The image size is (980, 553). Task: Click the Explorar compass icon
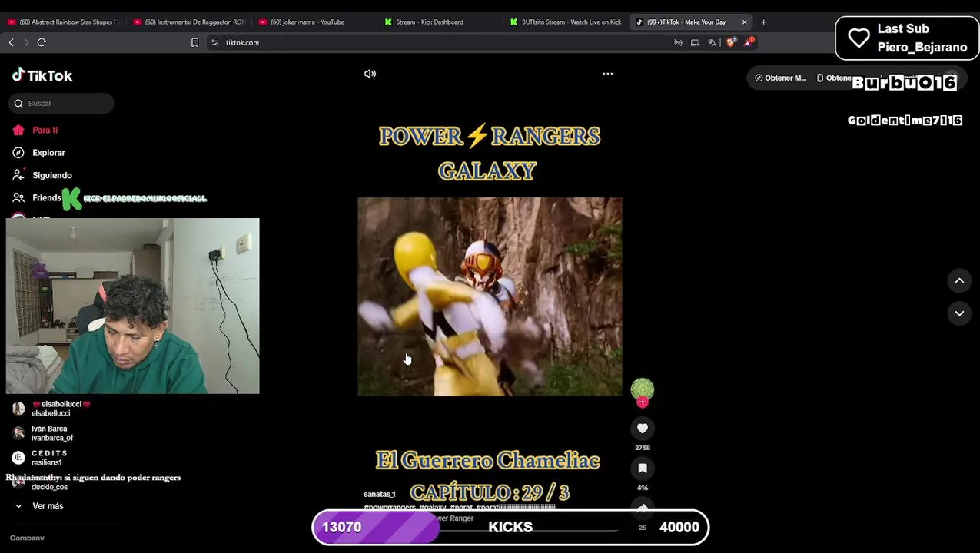pyautogui.click(x=18, y=153)
